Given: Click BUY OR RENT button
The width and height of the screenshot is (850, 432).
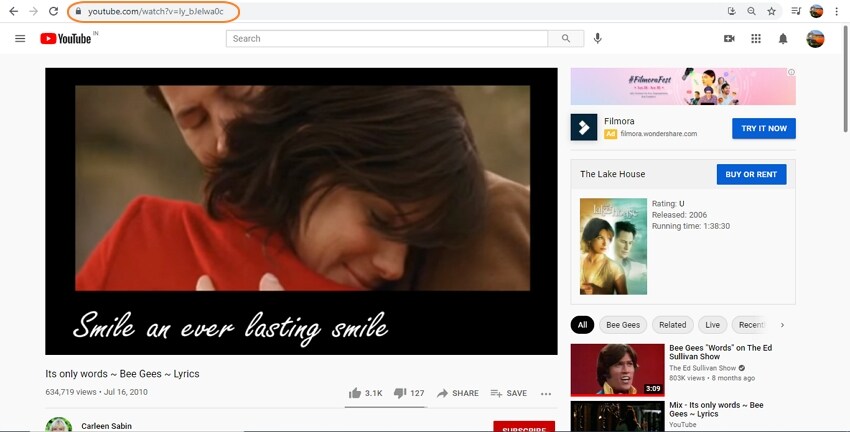Looking at the screenshot, I should coord(751,175).
